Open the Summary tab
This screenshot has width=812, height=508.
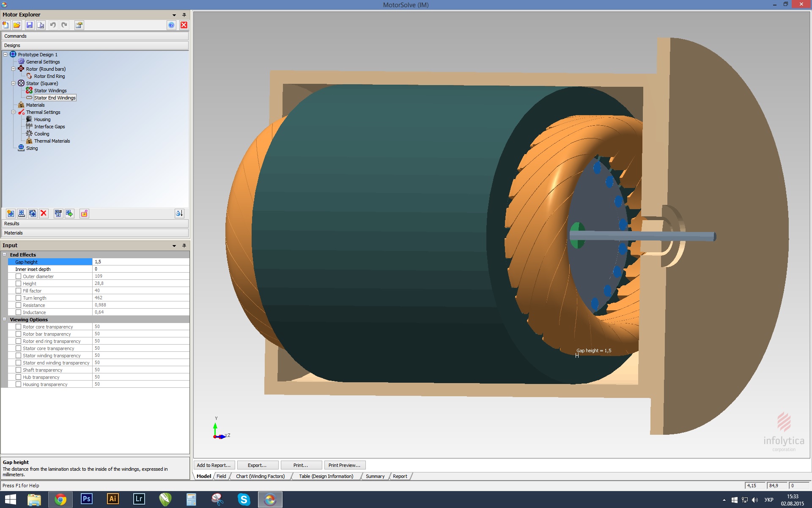tap(375, 476)
